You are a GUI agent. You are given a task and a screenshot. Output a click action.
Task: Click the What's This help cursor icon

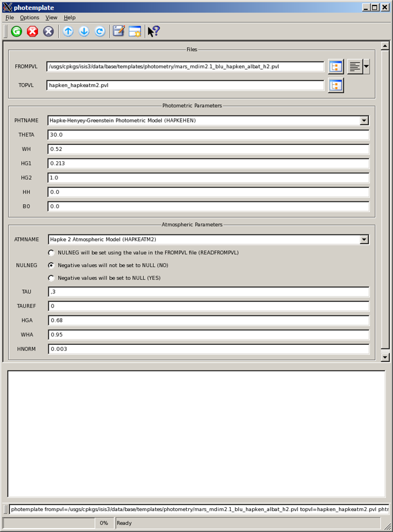(x=153, y=31)
